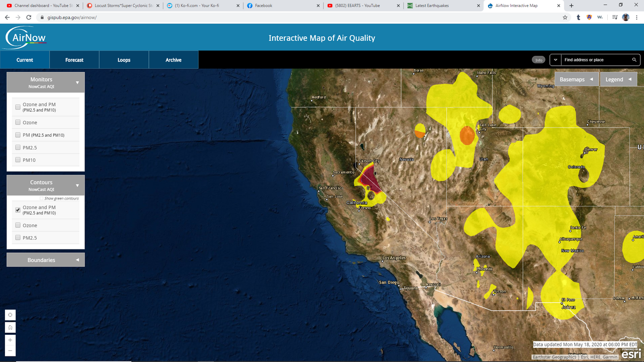This screenshot has height=362, width=644.
Task: Bookmark this page with star icon
Action: [x=565, y=17]
